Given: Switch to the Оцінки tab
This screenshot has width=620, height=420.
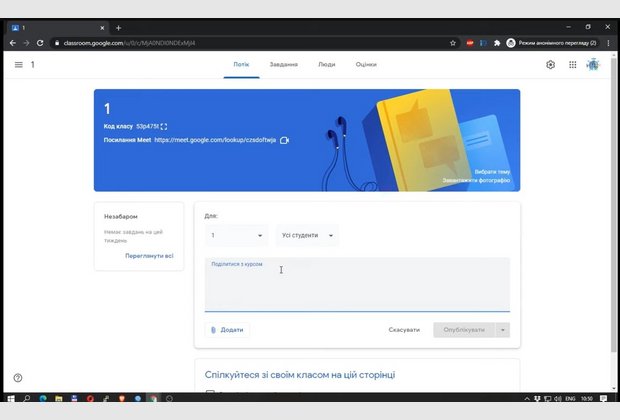Looking at the screenshot, I should (366, 64).
